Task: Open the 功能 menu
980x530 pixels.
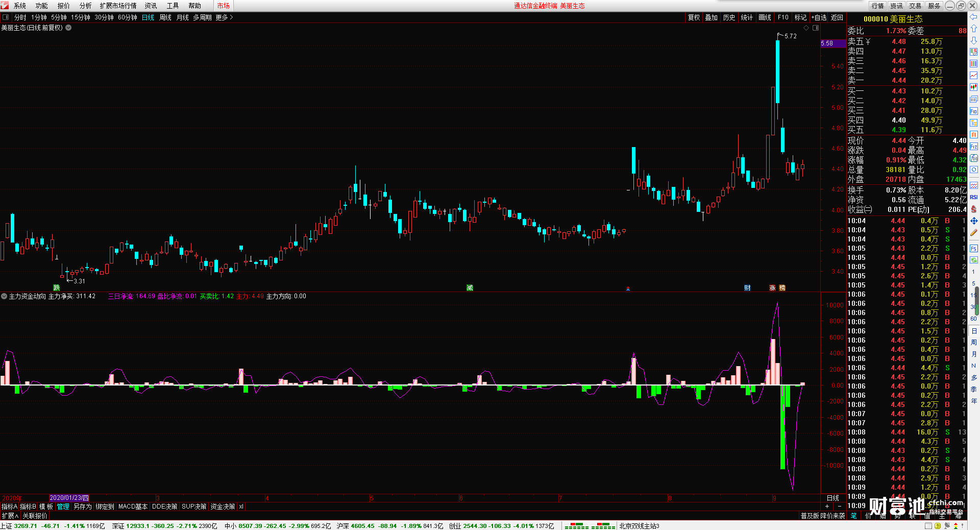Action: [42, 6]
